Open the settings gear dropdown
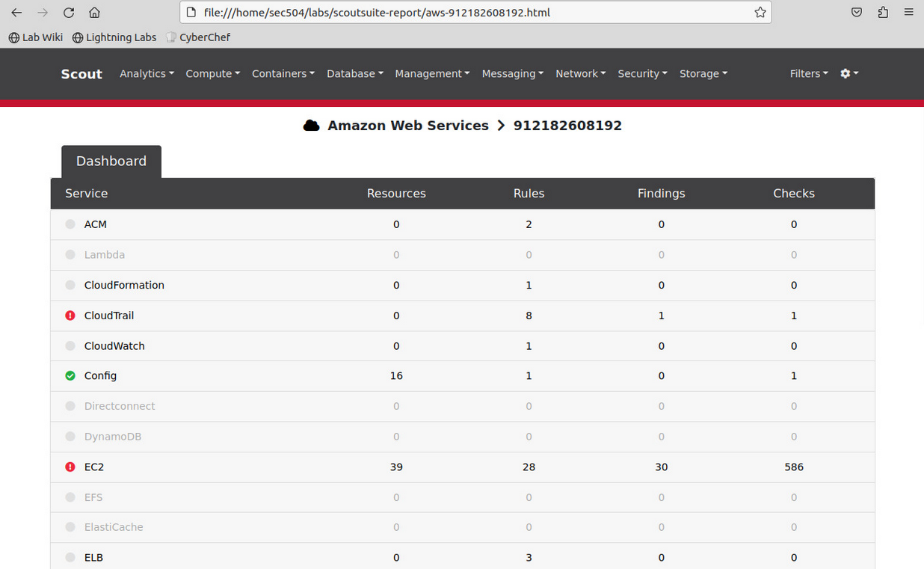Image resolution: width=924 pixels, height=569 pixels. coord(849,73)
